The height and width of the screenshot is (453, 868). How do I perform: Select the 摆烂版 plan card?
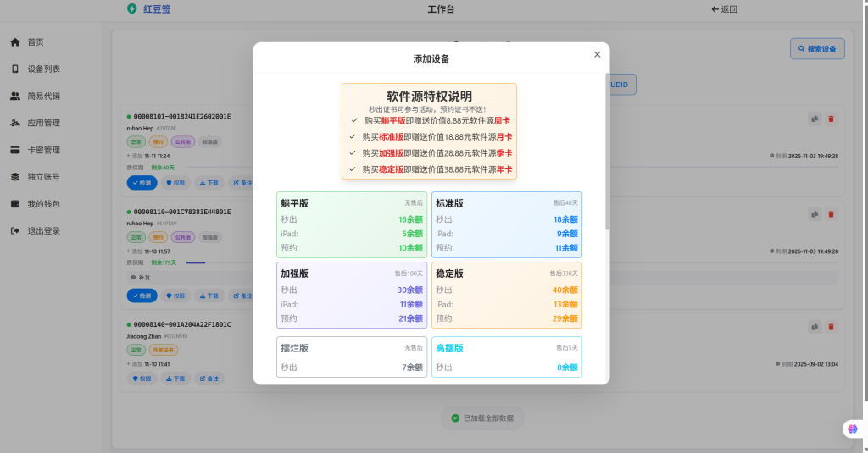352,356
